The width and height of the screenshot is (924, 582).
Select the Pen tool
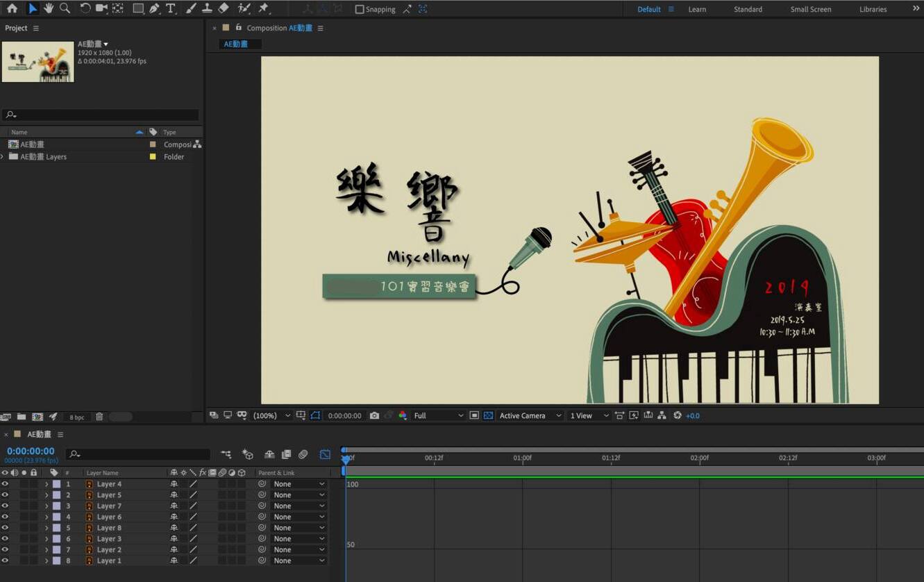pos(154,8)
